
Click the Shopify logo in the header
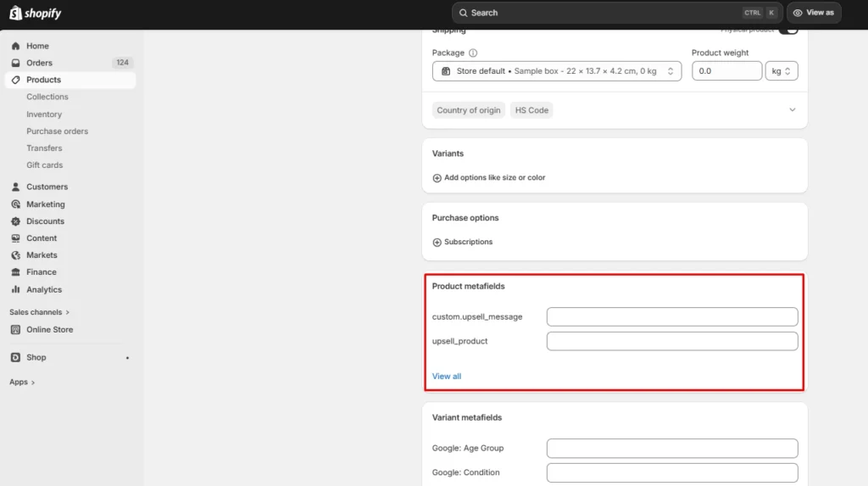click(36, 13)
